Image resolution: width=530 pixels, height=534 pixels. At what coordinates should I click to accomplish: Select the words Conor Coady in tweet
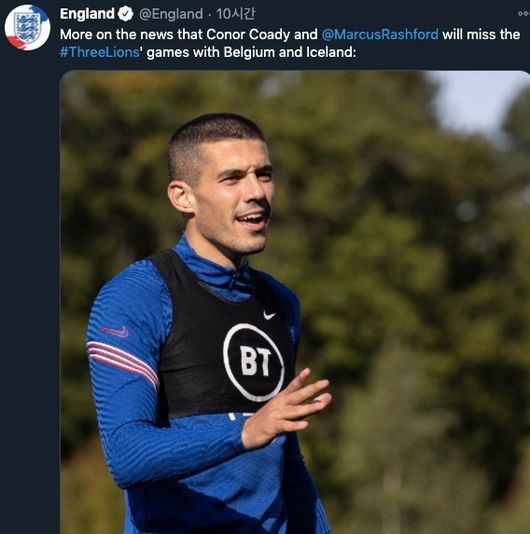pyautogui.click(x=248, y=34)
